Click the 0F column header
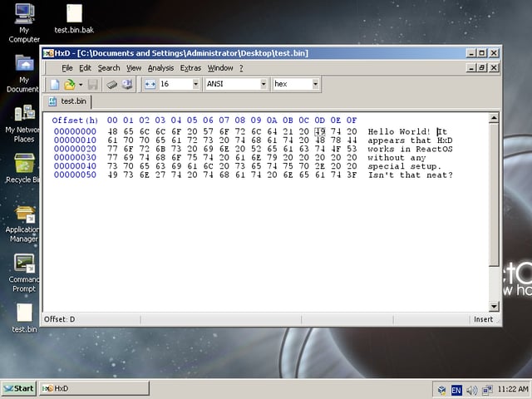This screenshot has height=399, width=532. [x=352, y=121]
